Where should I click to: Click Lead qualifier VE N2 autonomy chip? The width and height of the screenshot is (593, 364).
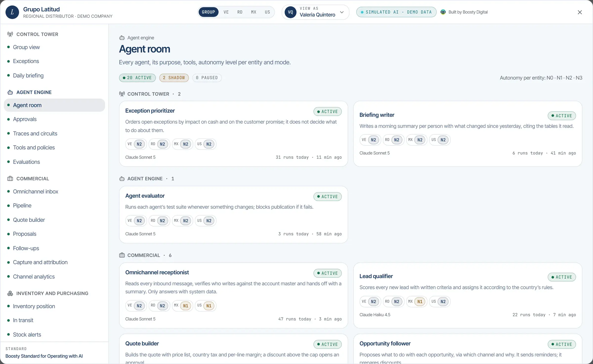370,302
